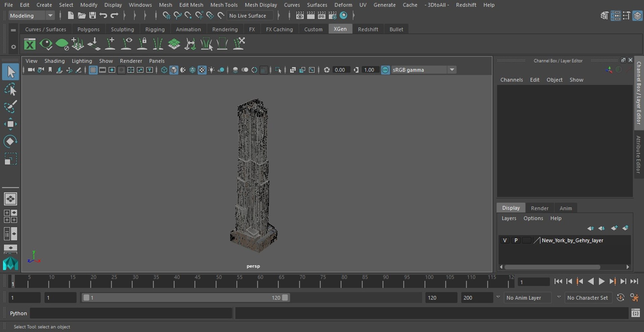
Task: Click the current frame input field
Action: click(x=533, y=282)
